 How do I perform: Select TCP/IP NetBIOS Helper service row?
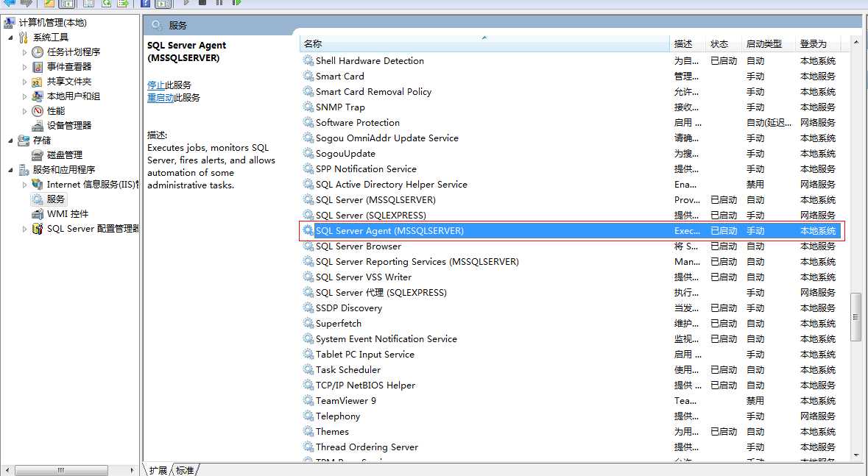(570, 386)
